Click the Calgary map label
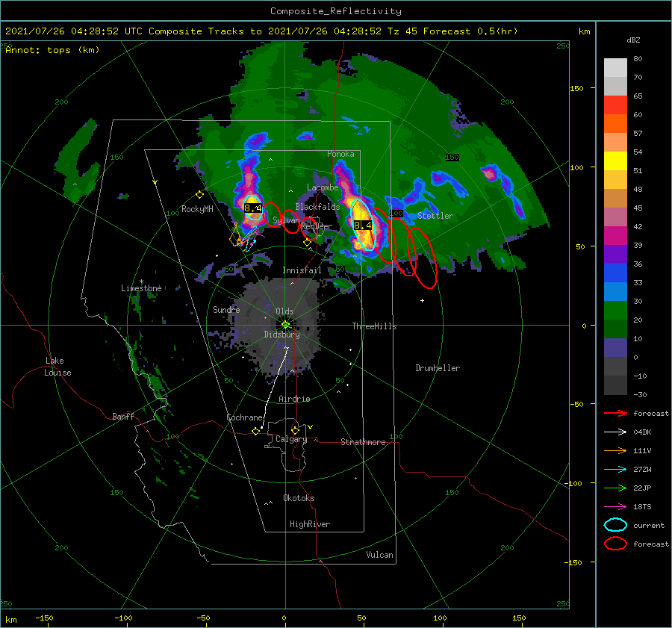672x628 pixels. 291,439
